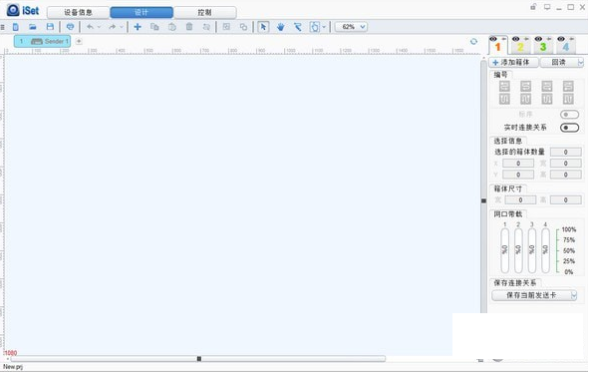The width and height of the screenshot is (596, 375).
Task: Select the arrow pointer tool
Action: tap(263, 27)
